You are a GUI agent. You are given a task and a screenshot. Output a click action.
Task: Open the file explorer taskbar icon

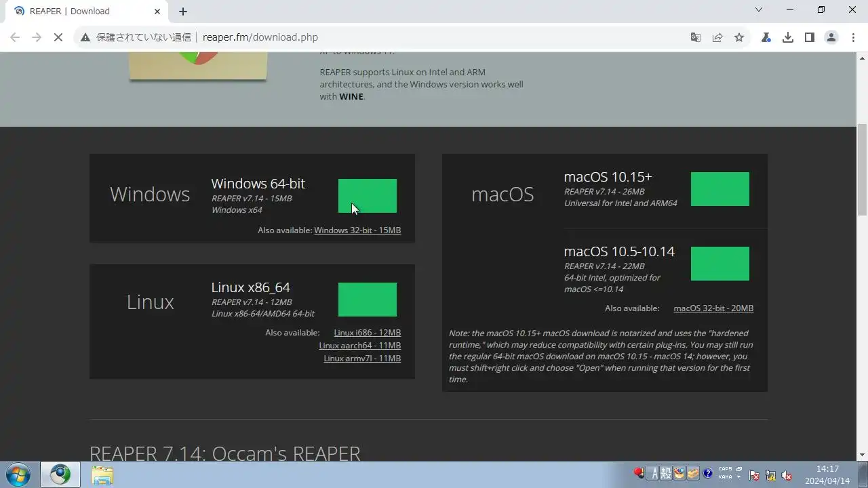(102, 475)
